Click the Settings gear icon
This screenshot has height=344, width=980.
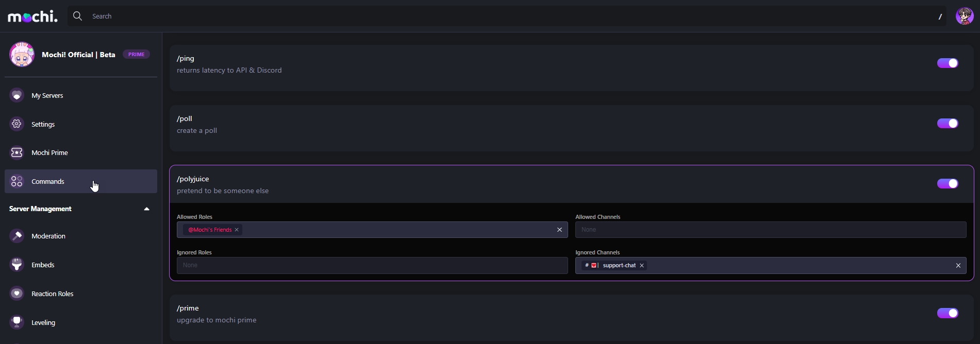coord(17,124)
